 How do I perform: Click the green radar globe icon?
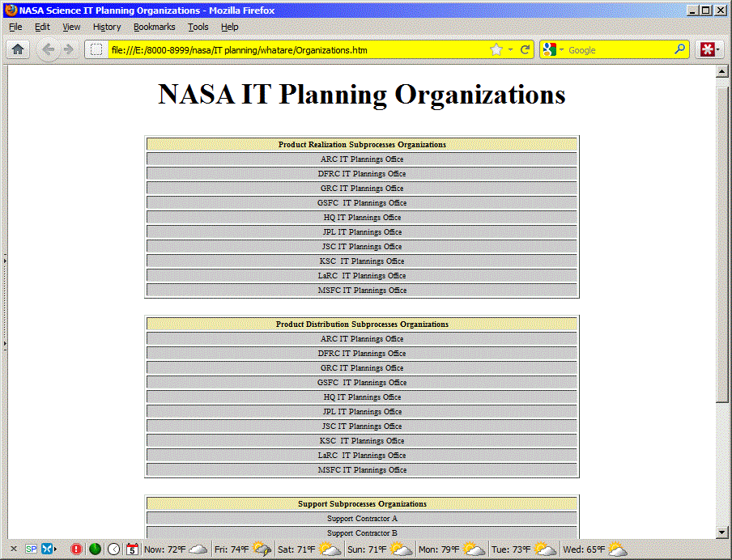tap(96, 549)
